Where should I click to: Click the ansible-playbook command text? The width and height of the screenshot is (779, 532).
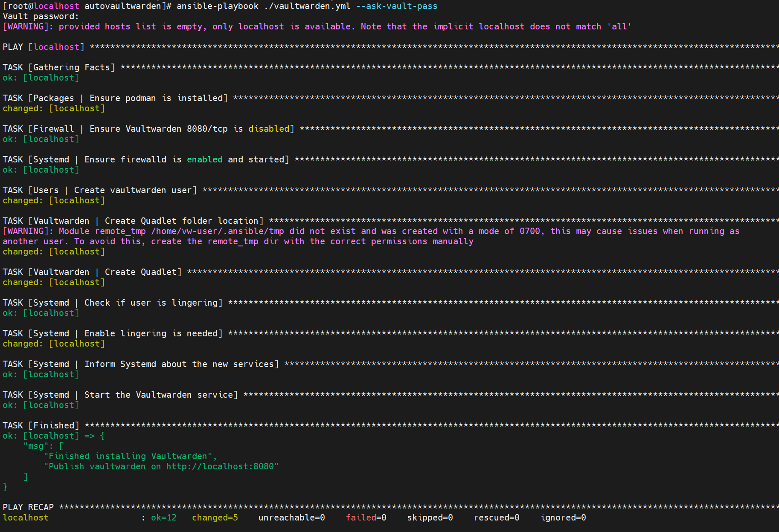264,6
